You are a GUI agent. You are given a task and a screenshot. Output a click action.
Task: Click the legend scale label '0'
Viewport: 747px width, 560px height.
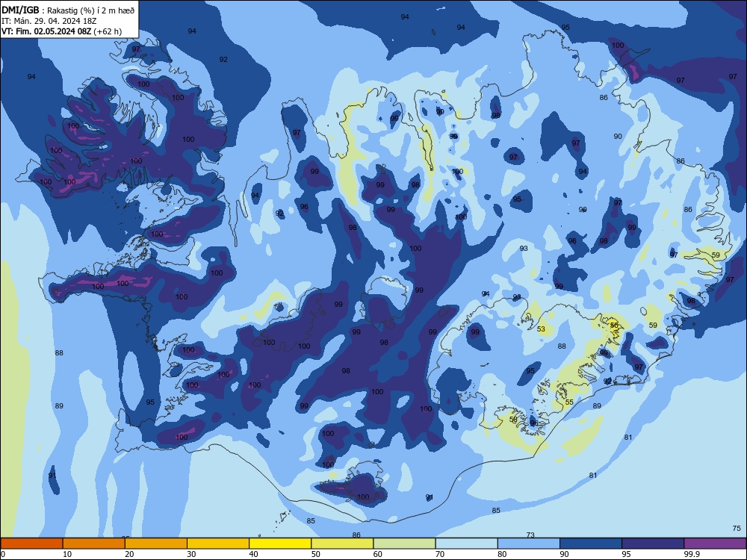pyautogui.click(x=3, y=554)
